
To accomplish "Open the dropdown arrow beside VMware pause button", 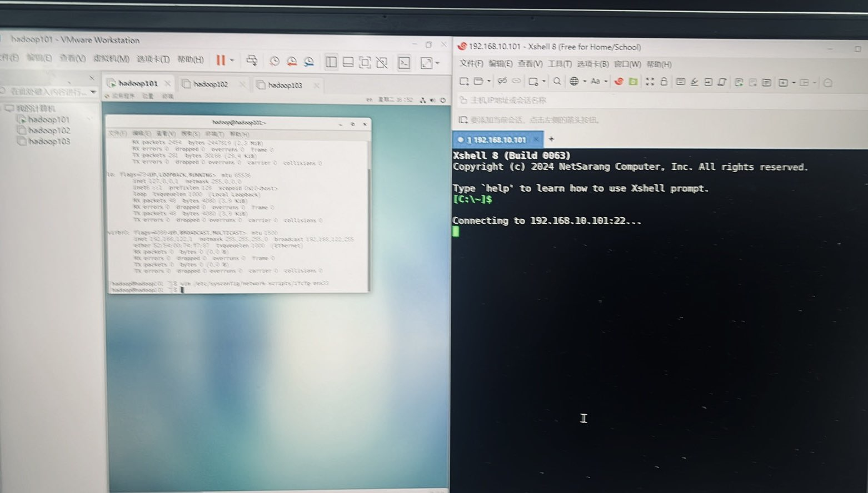I will tap(232, 60).
